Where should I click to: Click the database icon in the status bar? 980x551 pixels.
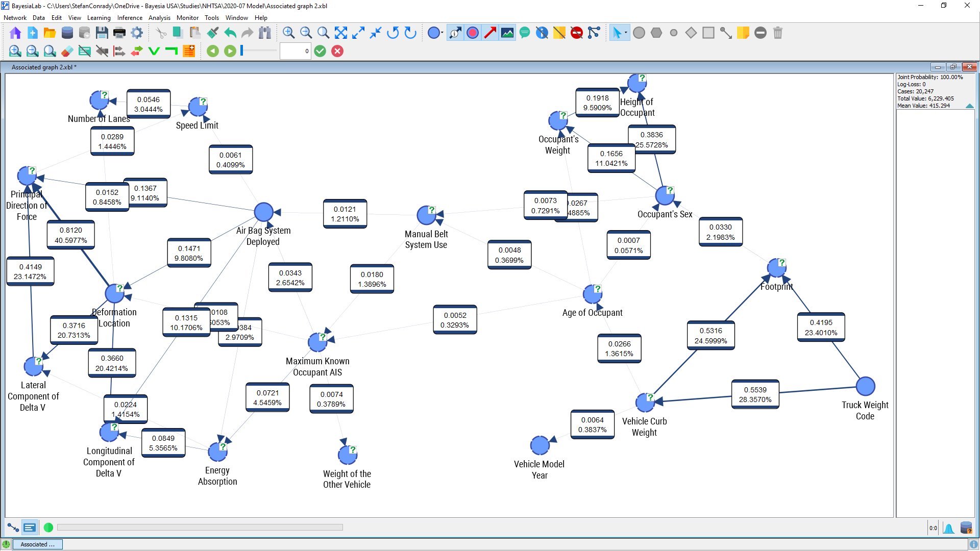[966, 528]
